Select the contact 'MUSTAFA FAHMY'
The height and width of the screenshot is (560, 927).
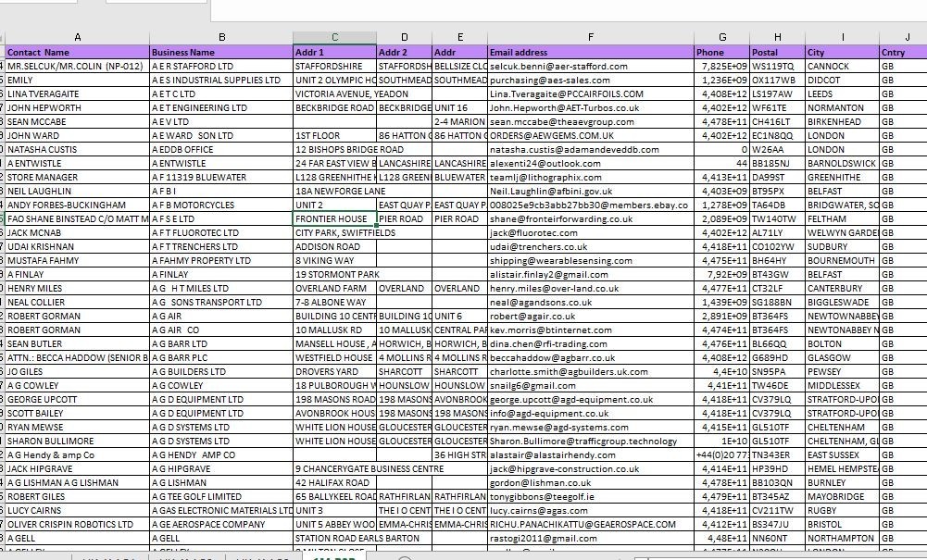point(78,260)
